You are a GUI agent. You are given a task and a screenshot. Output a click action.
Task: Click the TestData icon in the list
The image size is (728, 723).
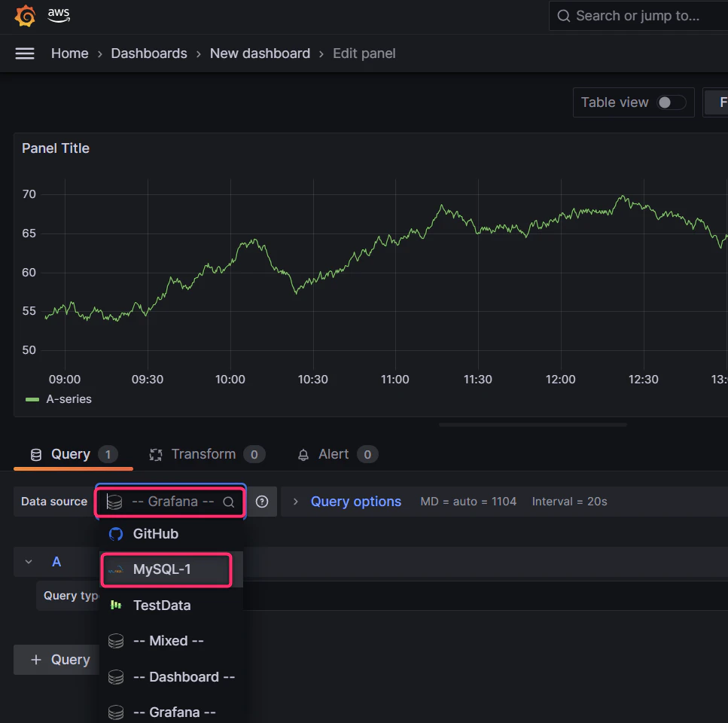pos(116,605)
